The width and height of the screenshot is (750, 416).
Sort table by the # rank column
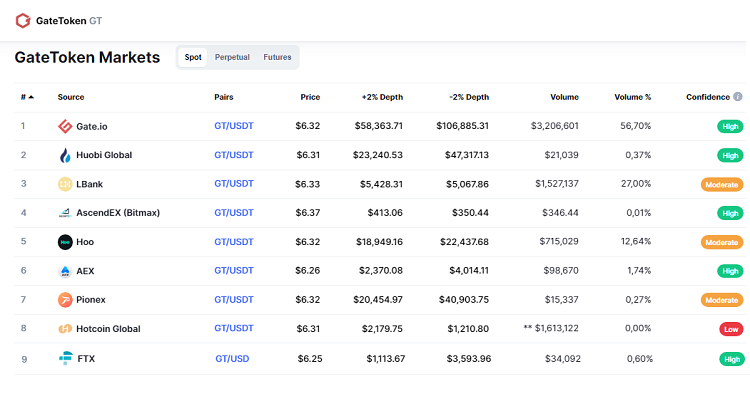(x=27, y=97)
